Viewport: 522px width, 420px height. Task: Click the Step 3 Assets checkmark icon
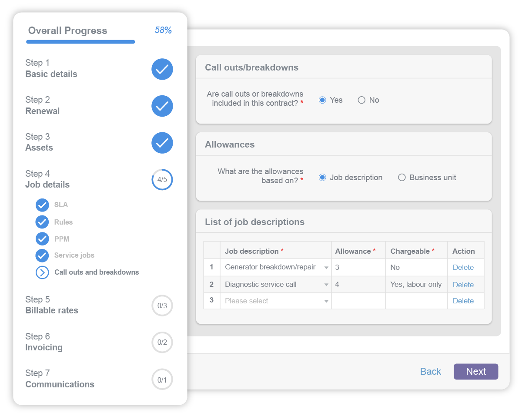(x=162, y=143)
